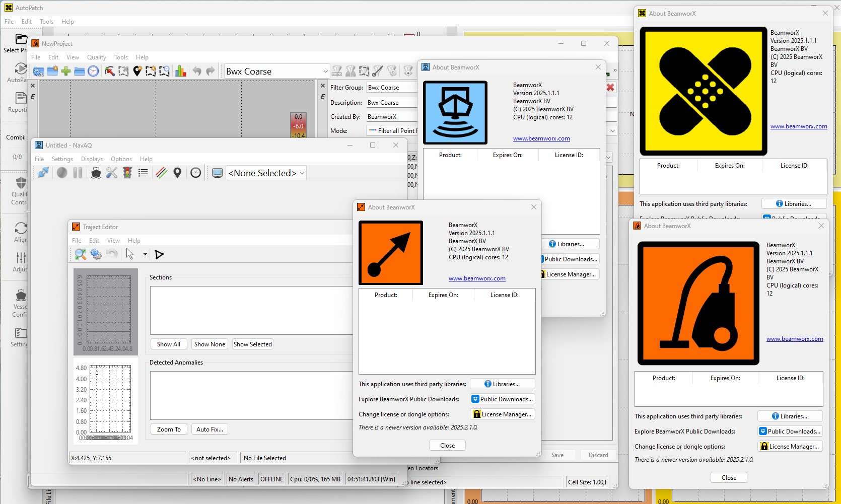This screenshot has height=504, width=841.
Task: Click the clock icon in NavAQ toolbar
Action: tap(196, 173)
